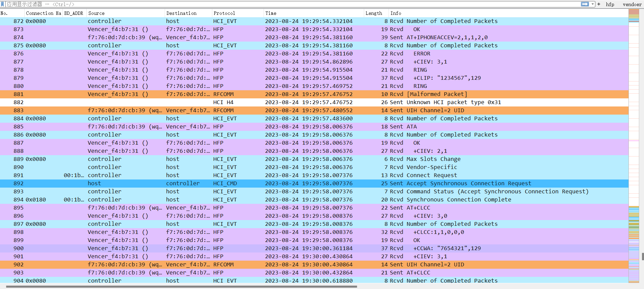Select packet 878 Rcvd RING
644x289 pixels.
314,70
